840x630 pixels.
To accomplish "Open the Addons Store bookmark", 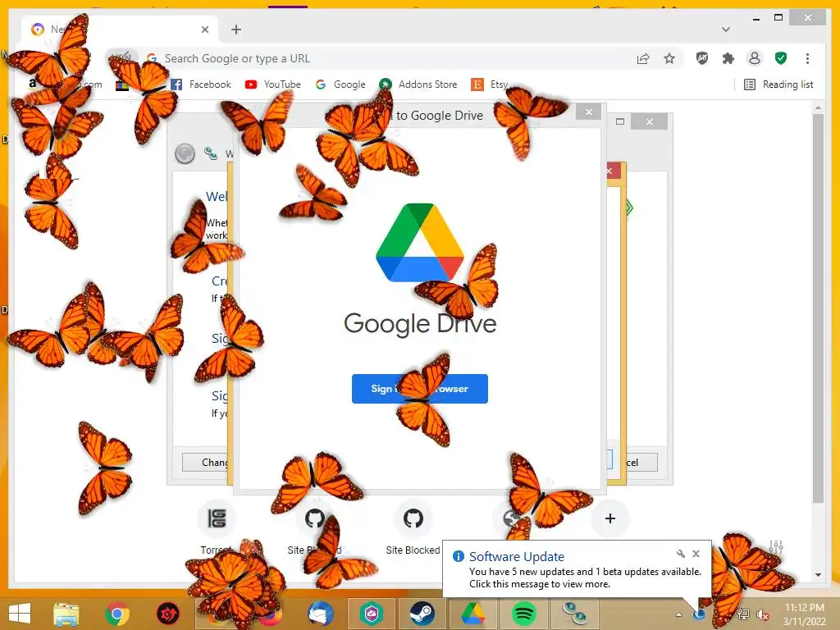I will (418, 84).
